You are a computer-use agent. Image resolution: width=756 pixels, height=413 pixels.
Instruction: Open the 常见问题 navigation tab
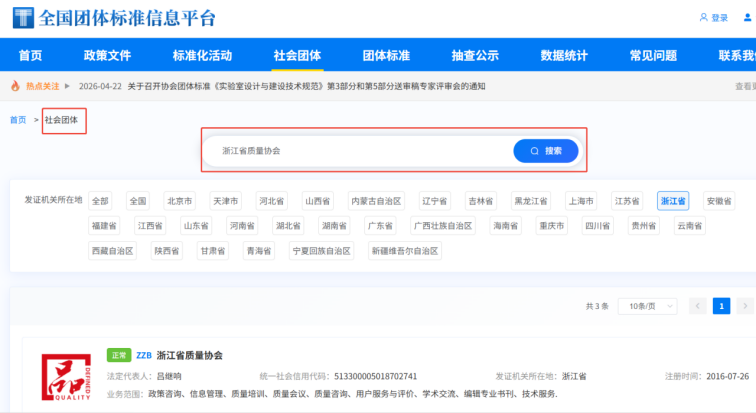[653, 55]
